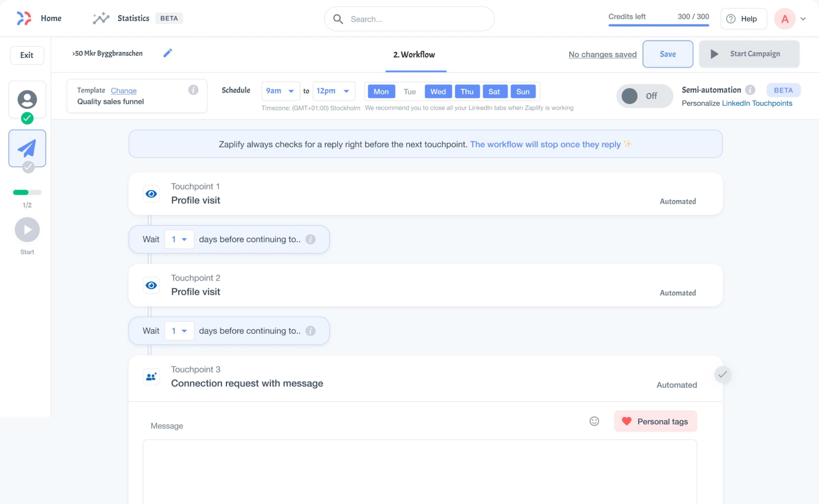Deselect Mon in schedule

381,91
